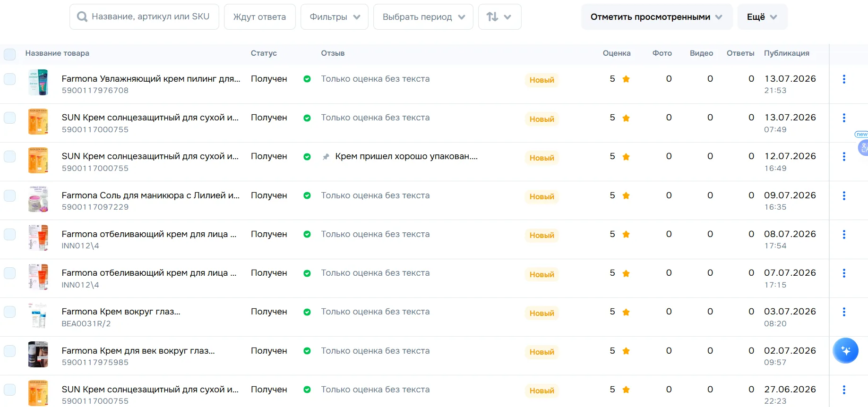
Task: Open the three-dot menu for the 13.07.2026 07:49 review
Action: coord(844,118)
